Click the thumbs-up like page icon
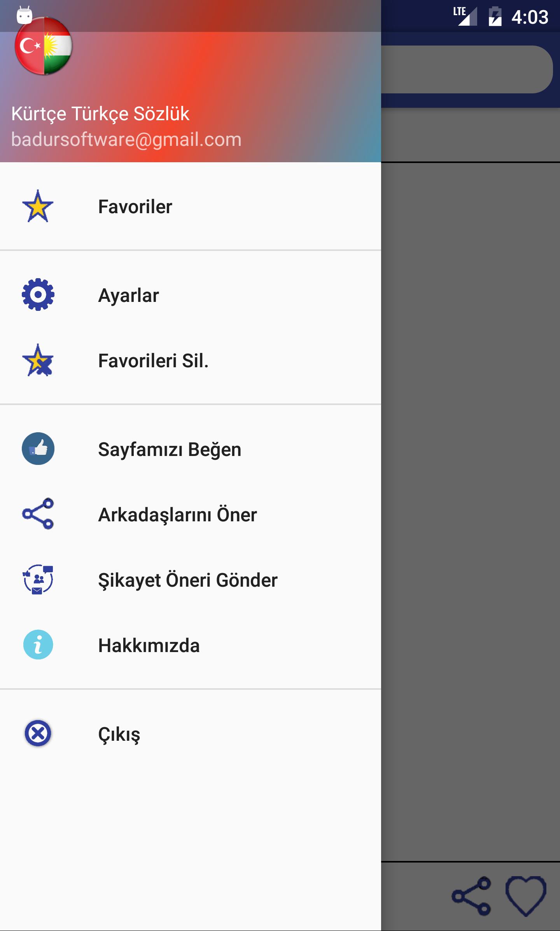 click(38, 449)
